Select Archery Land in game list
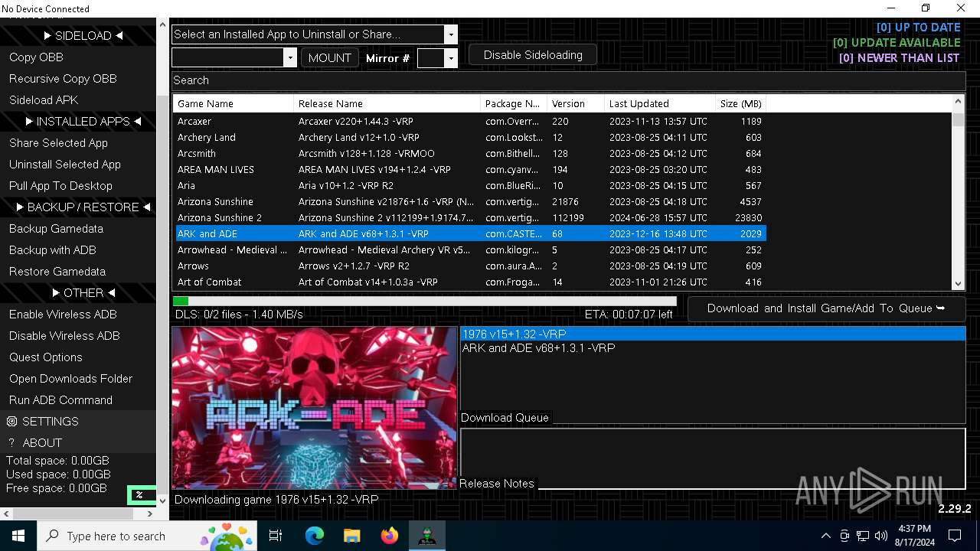The image size is (980, 551). [470, 137]
